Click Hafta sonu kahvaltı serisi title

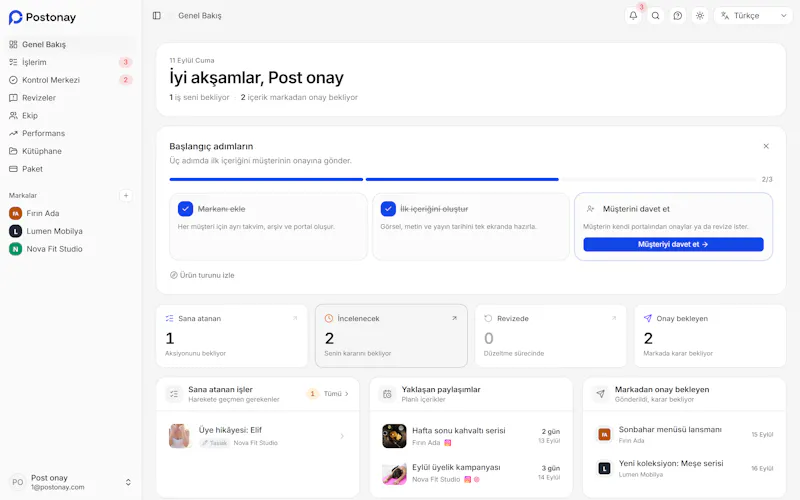click(x=459, y=431)
